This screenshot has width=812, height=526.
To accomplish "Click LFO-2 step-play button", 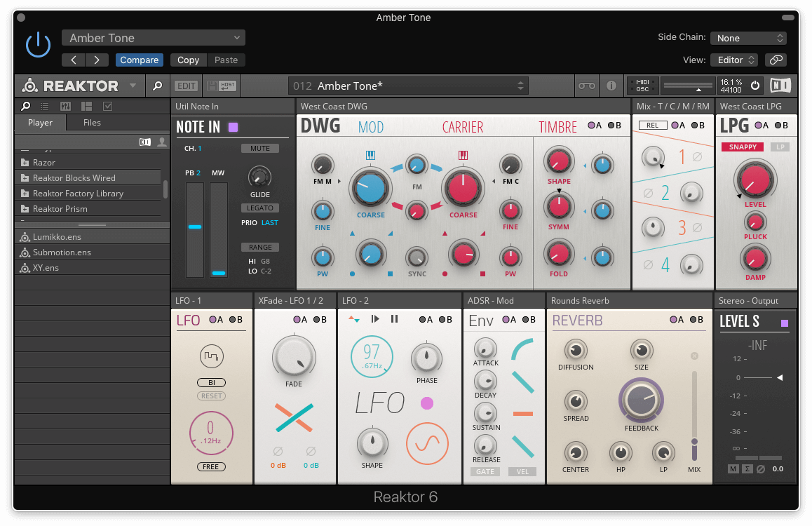I will point(375,319).
